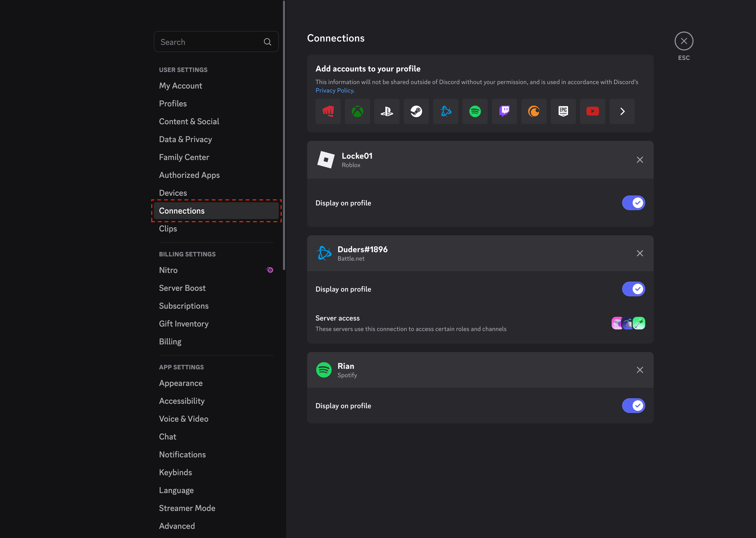Toggle Display on profile for Battle.net

[633, 289]
